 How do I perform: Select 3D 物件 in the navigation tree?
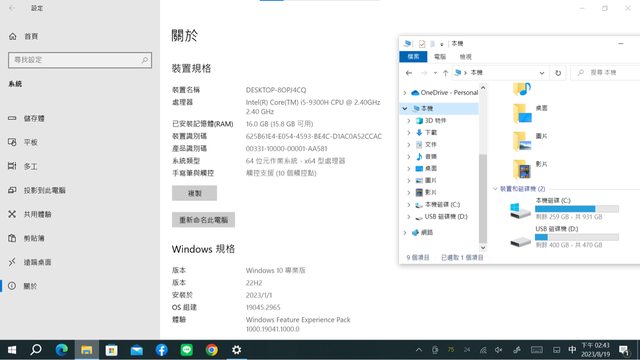pyautogui.click(x=431, y=120)
